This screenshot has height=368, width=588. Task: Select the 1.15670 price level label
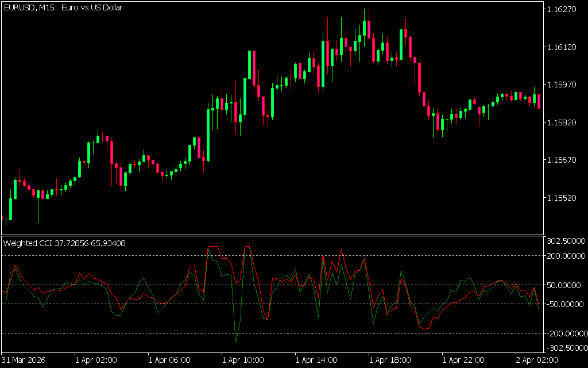click(564, 160)
